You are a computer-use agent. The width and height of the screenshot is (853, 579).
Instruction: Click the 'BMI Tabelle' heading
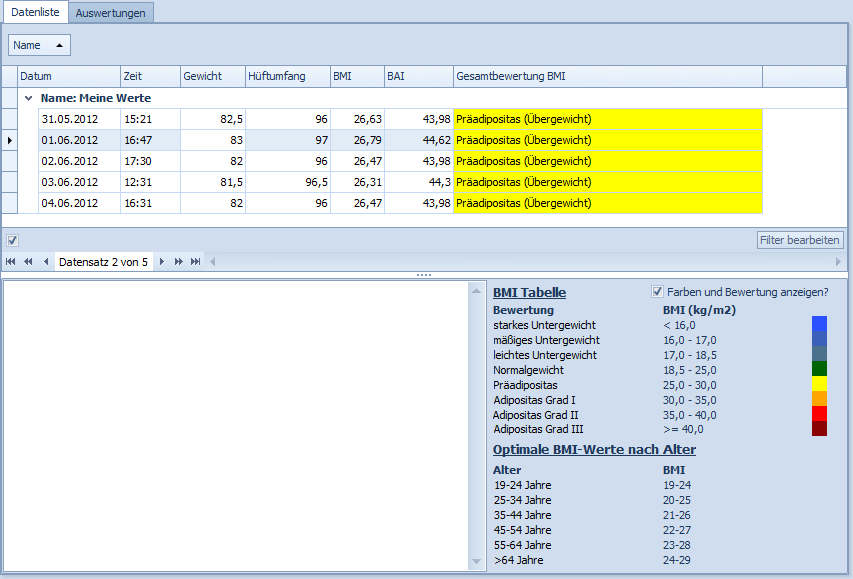529,293
